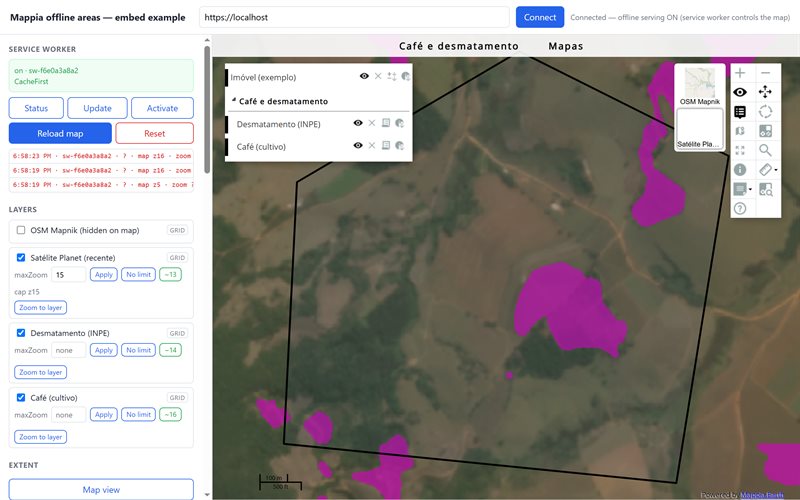The image size is (800, 500).
Task: Click the Update service worker button
Action: (x=97, y=108)
